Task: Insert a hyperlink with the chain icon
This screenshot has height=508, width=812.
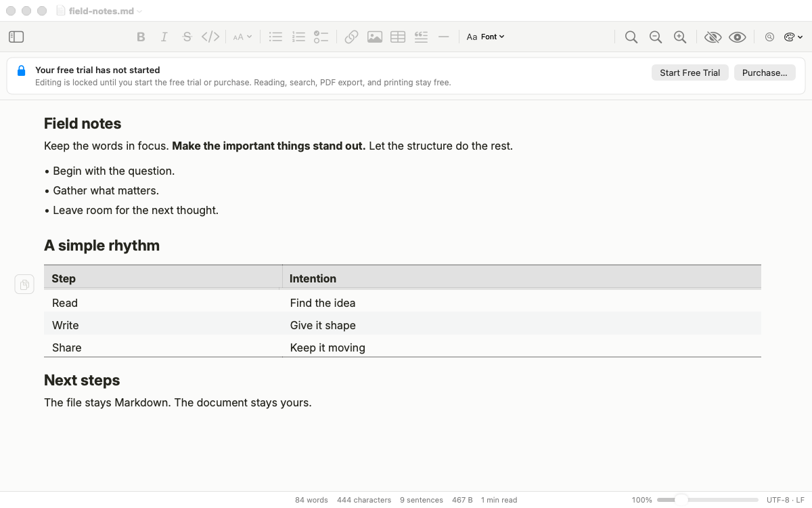Action: point(351,37)
